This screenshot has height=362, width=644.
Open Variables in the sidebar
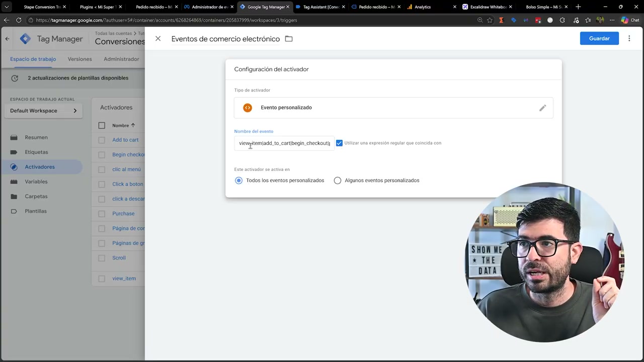pyautogui.click(x=36, y=182)
